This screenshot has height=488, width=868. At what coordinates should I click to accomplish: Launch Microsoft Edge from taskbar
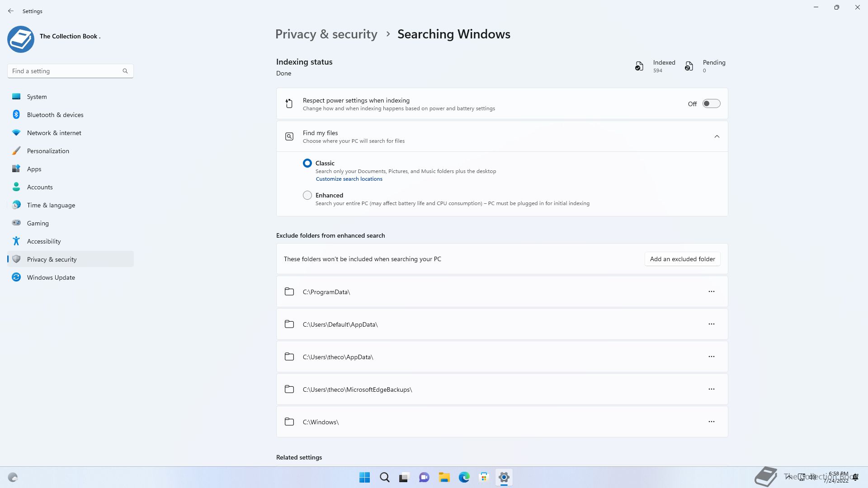pyautogui.click(x=464, y=477)
